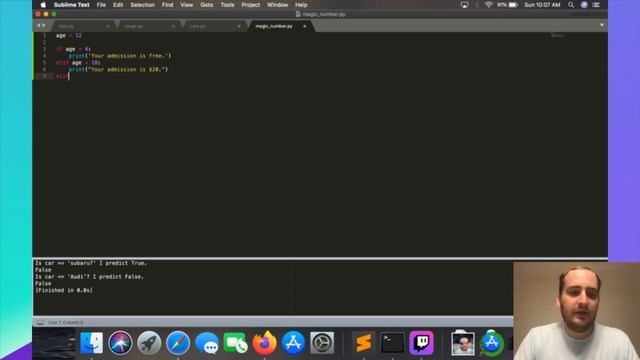Image resolution: width=640 pixels, height=360 pixels.
Task: Open the Goto menu
Action: (207, 5)
